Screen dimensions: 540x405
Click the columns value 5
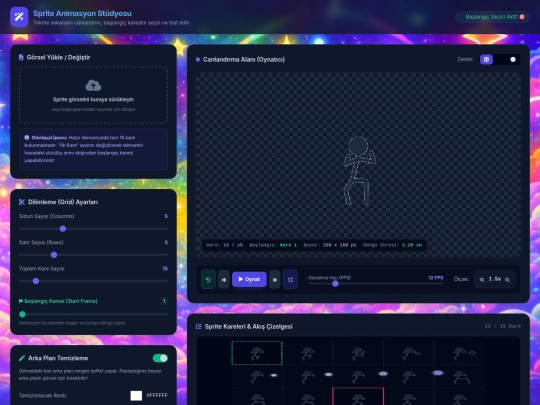166,216
